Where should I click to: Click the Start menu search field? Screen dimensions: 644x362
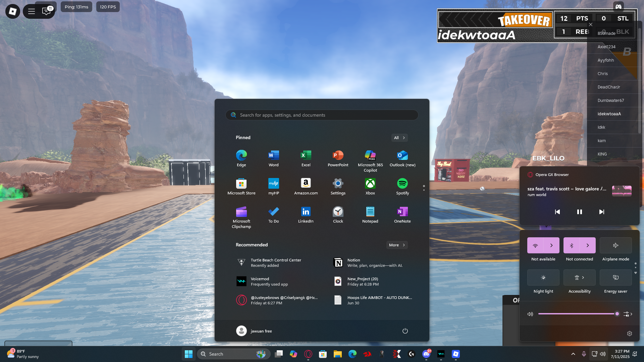pyautogui.click(x=322, y=115)
